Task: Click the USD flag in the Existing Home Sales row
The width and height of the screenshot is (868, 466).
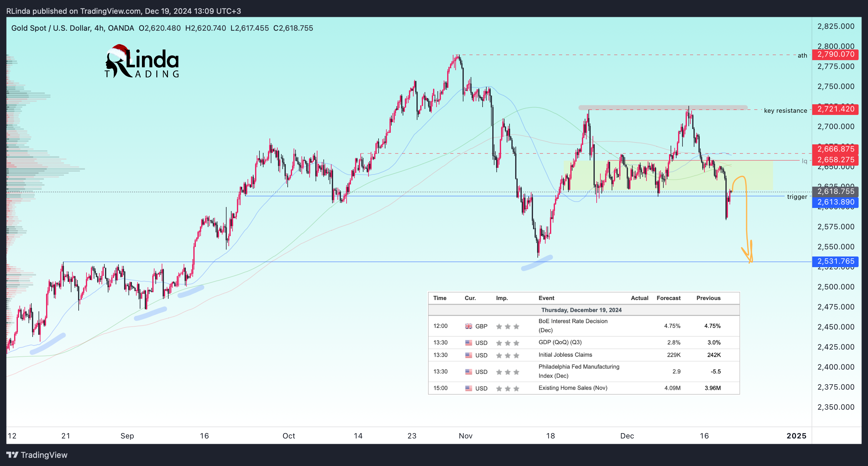Action: click(x=468, y=388)
